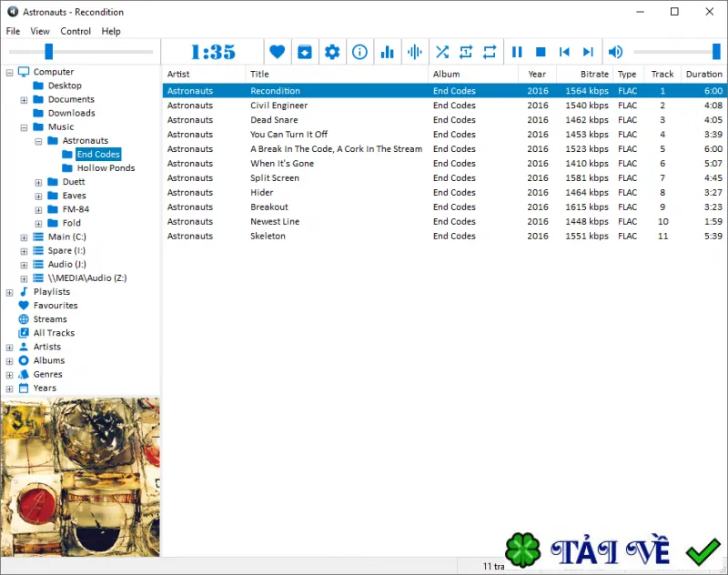
Task: Expand the Playlists node
Action: [10, 292]
